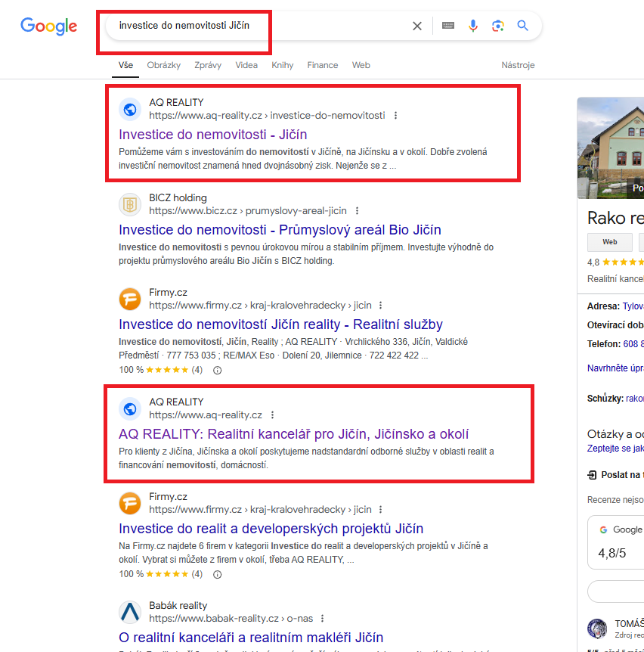Click star rating on Realitní služby result
Image resolution: width=644 pixels, height=652 pixels.
click(167, 370)
